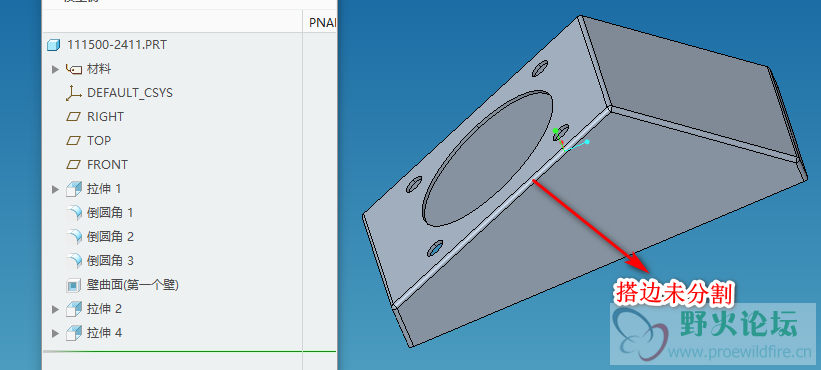821x370 pixels.
Task: Click the large circular hole on the part
Action: coord(487,158)
